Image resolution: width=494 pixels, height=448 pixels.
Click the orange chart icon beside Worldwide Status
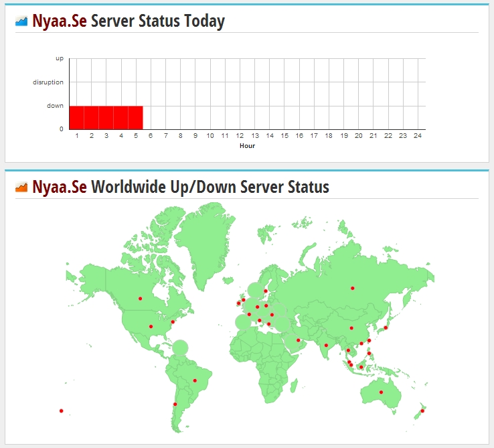point(21,187)
